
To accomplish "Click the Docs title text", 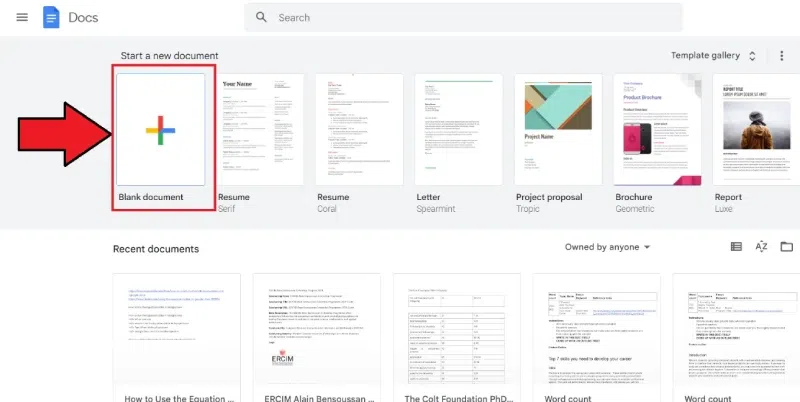I will tap(83, 17).
